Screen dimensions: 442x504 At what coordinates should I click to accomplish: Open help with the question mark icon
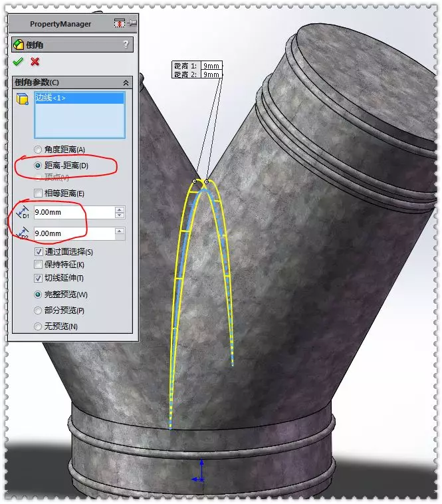coord(126,44)
